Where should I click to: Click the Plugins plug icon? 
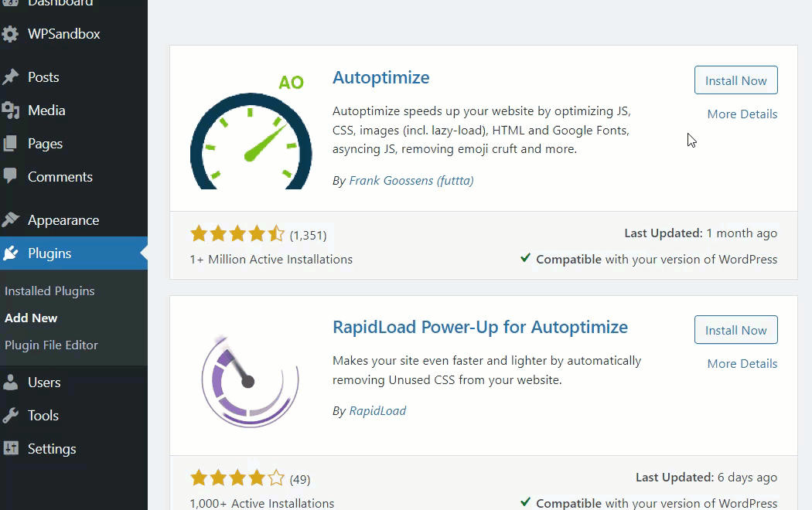10,253
